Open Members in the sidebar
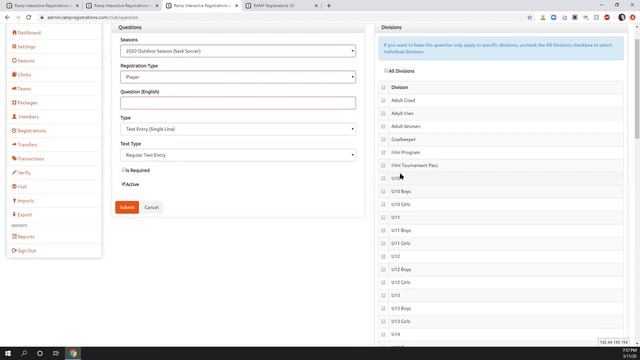The height and width of the screenshot is (360, 640). coord(25,117)
